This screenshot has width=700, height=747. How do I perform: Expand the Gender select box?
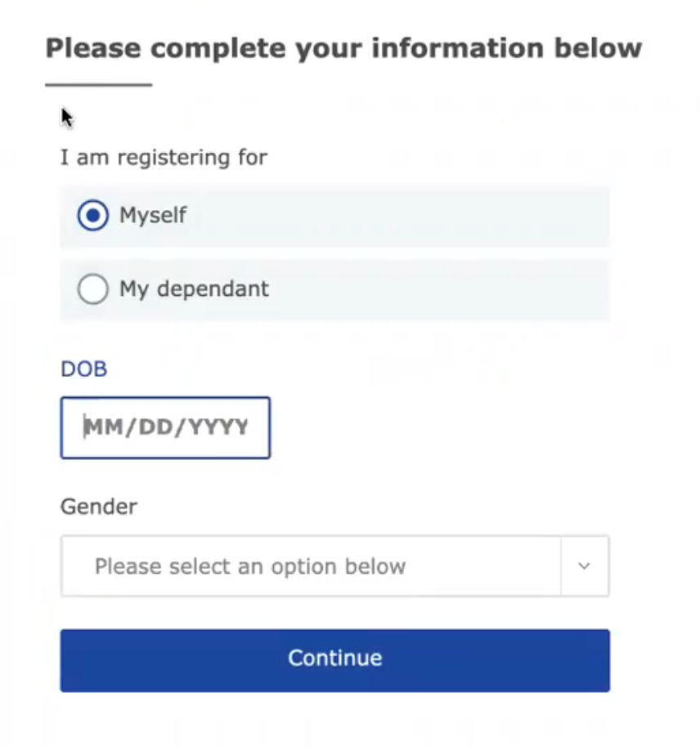pos(311,566)
